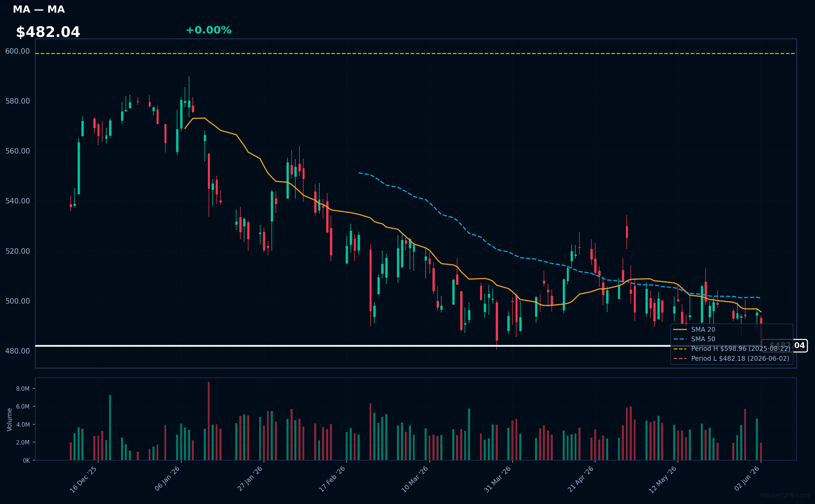Click the "17 Feb '26" date label
Image resolution: width=815 pixels, height=504 pixels.
click(332, 479)
